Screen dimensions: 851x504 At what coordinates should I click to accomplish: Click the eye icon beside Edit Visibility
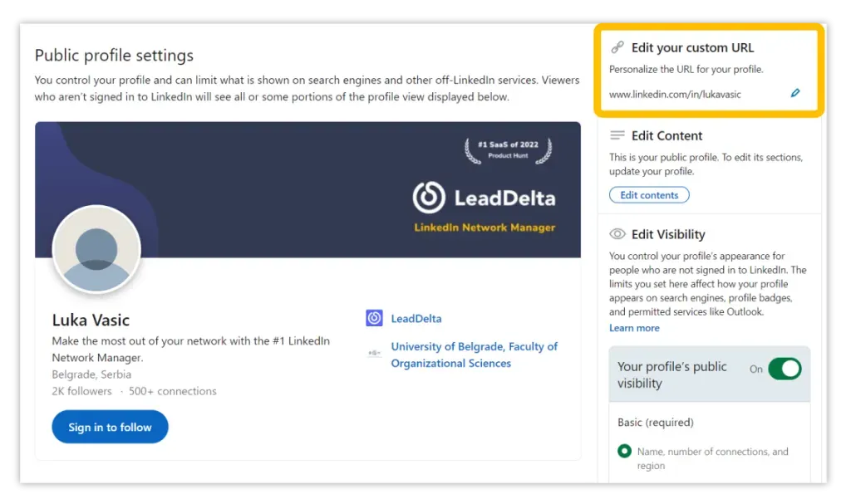pos(617,234)
